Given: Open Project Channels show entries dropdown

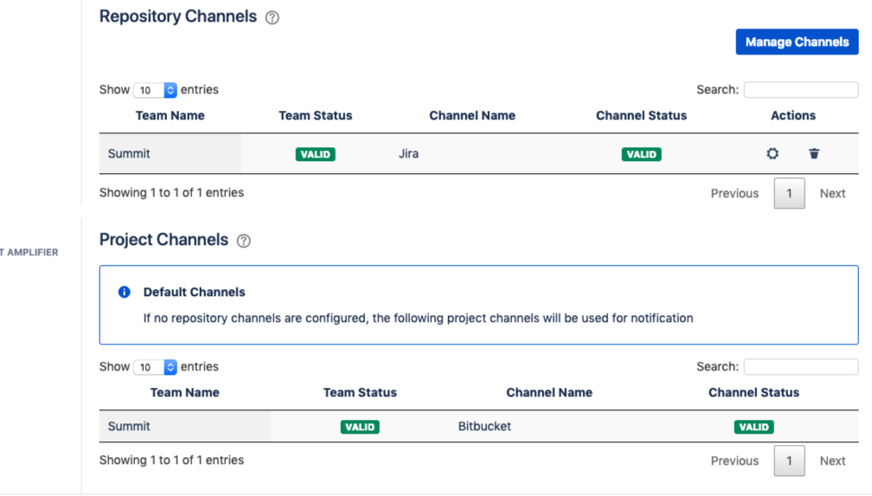Looking at the screenshot, I should pyautogui.click(x=155, y=367).
